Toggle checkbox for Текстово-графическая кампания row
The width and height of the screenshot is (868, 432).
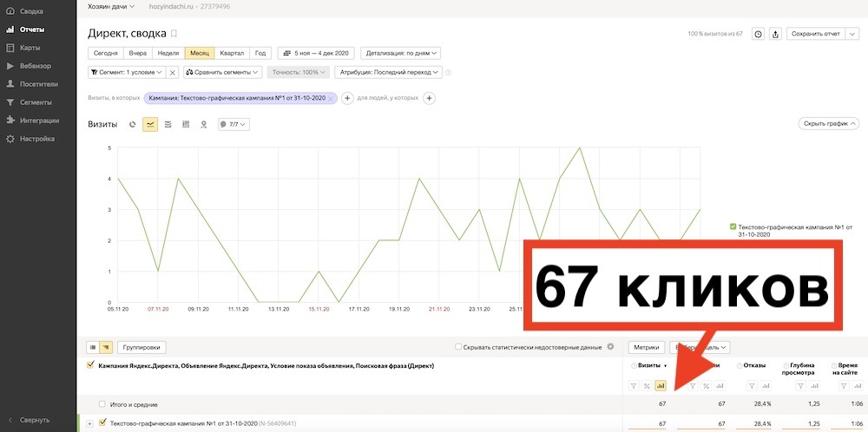click(x=102, y=423)
